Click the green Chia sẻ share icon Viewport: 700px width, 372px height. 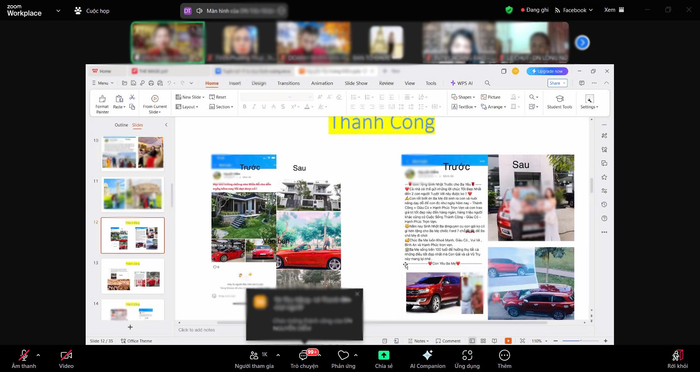pyautogui.click(x=383, y=355)
